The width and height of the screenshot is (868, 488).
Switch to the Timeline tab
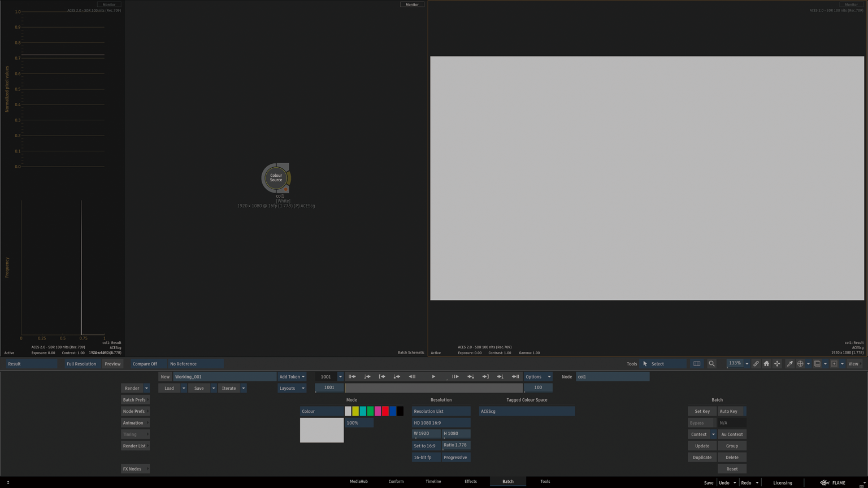(433, 481)
